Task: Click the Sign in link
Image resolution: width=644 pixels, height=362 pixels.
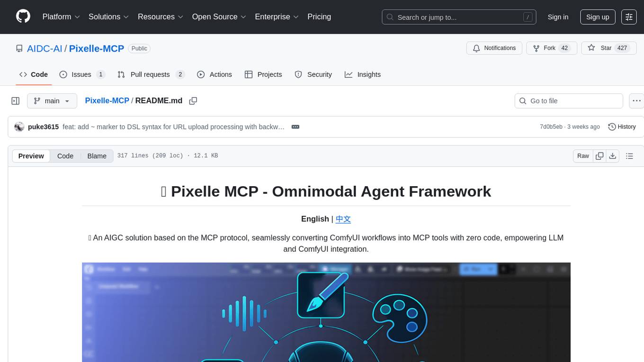Action: click(558, 17)
